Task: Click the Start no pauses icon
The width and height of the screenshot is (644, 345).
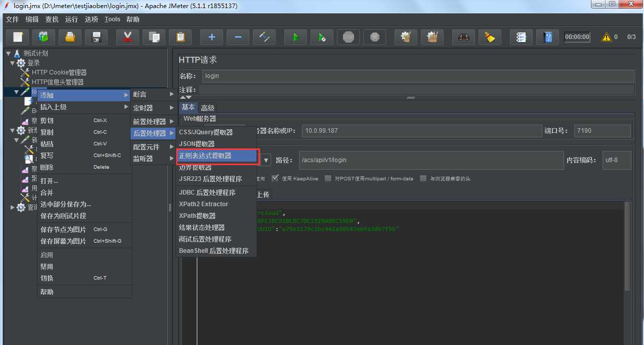Action: pyautogui.click(x=322, y=37)
